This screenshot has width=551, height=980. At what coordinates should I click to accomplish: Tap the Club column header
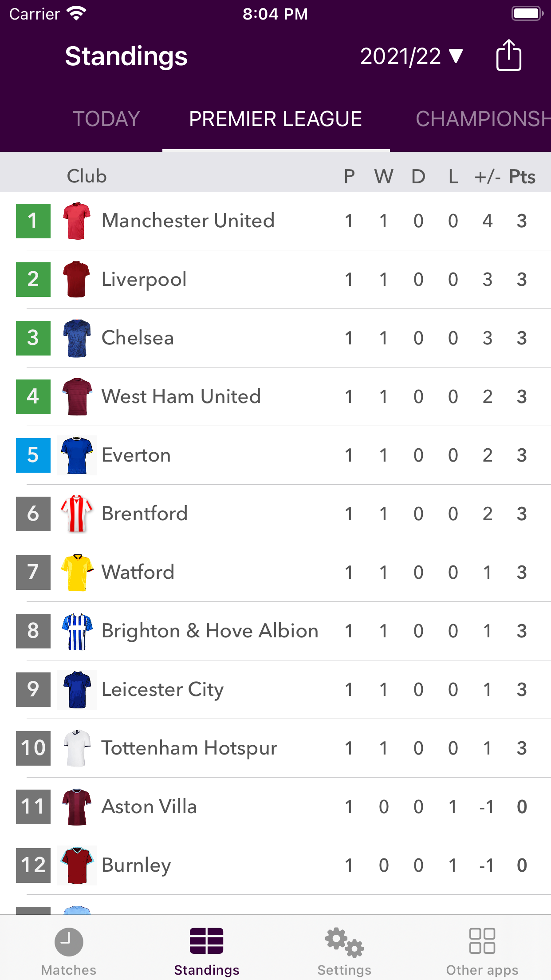pos(87,177)
